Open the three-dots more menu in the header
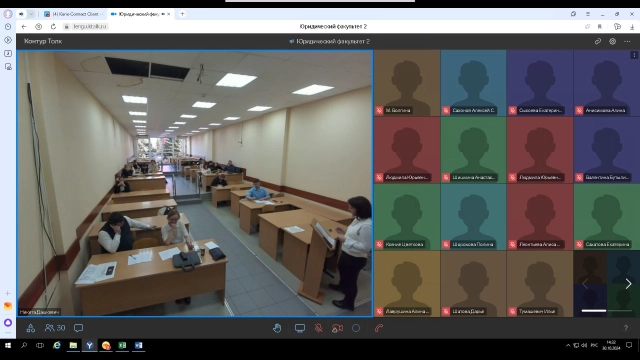The image size is (640, 360). pyautogui.click(x=627, y=41)
